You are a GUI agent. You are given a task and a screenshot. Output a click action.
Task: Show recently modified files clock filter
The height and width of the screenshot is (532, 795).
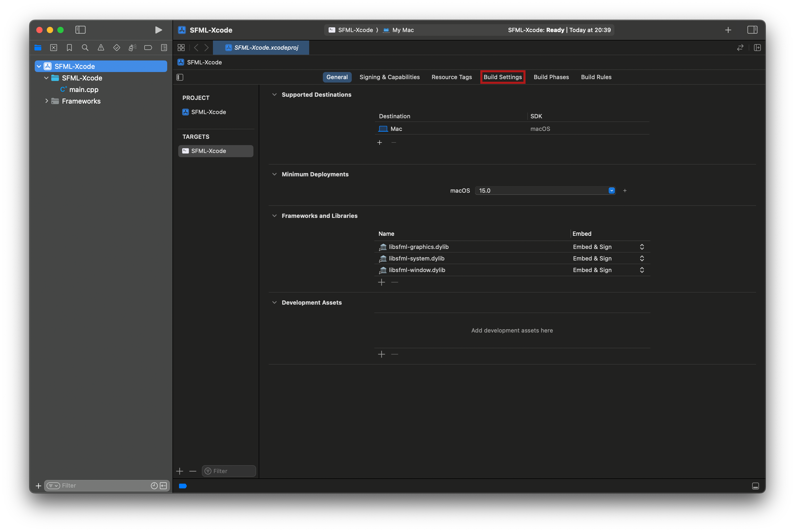pos(154,486)
